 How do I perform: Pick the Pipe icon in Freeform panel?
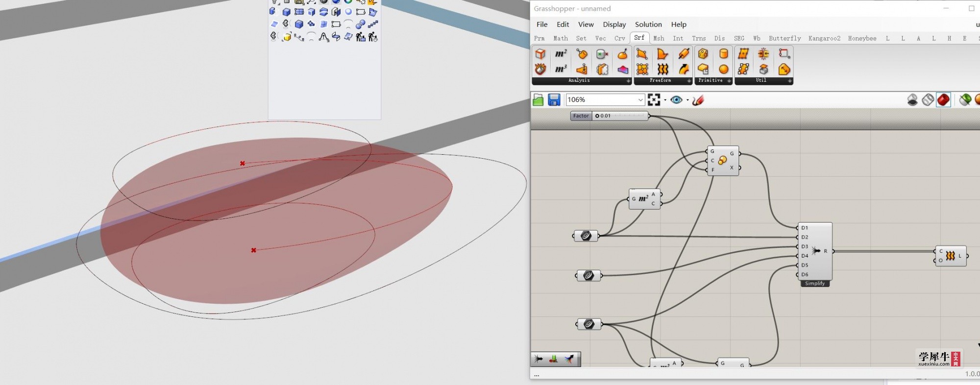tap(684, 54)
